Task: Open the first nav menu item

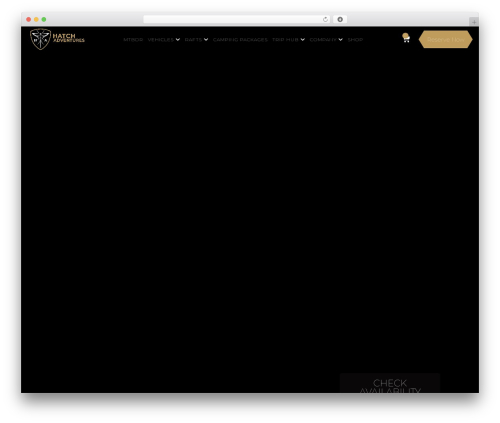Action: [x=133, y=40]
